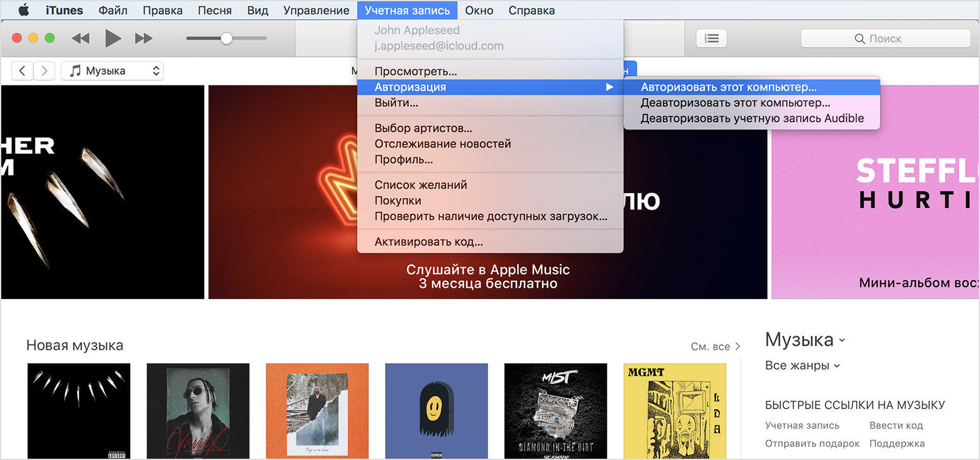This screenshot has width=980, height=460.
Task: Go forward with the right arrow
Action: 44,71
